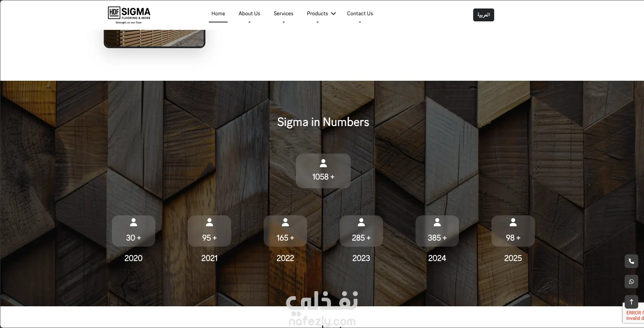Click the person icon above 95 +

pos(209,223)
